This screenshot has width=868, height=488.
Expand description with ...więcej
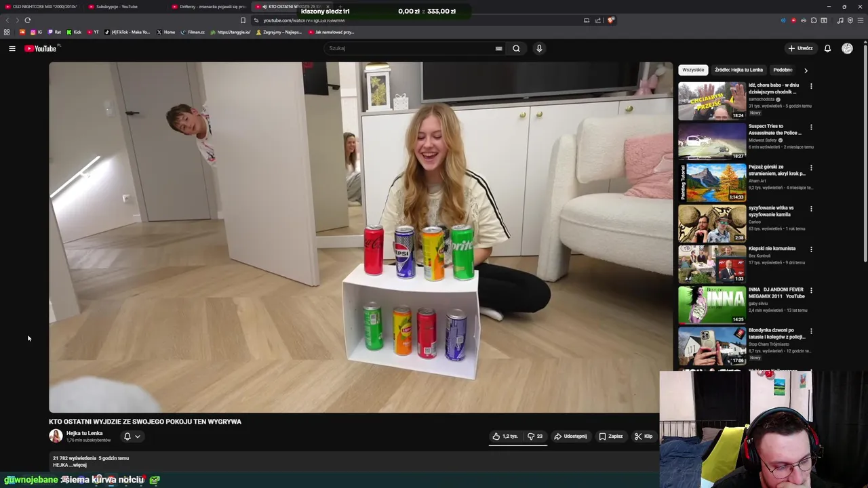coord(79,465)
